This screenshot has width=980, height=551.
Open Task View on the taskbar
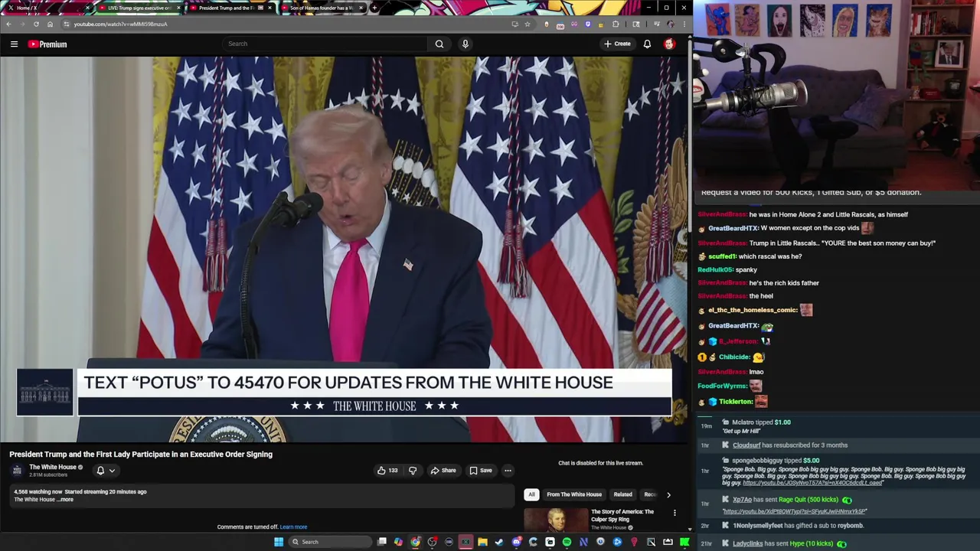pyautogui.click(x=382, y=542)
